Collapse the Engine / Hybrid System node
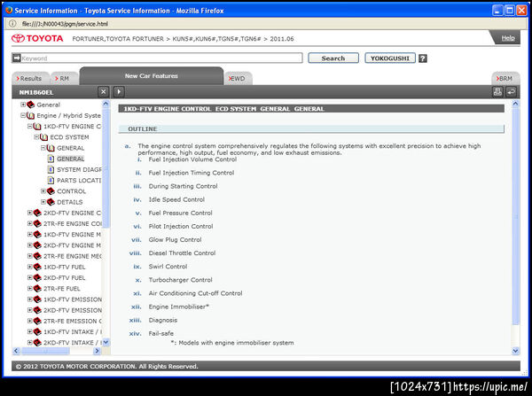This screenshot has height=396, width=532. click(x=23, y=115)
